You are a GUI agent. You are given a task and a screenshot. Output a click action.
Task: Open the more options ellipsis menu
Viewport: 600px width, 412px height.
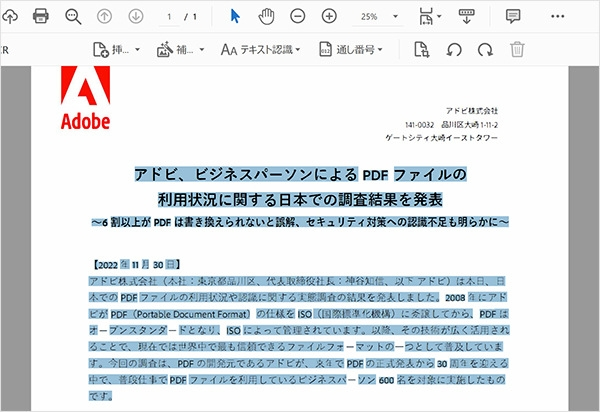point(558,16)
